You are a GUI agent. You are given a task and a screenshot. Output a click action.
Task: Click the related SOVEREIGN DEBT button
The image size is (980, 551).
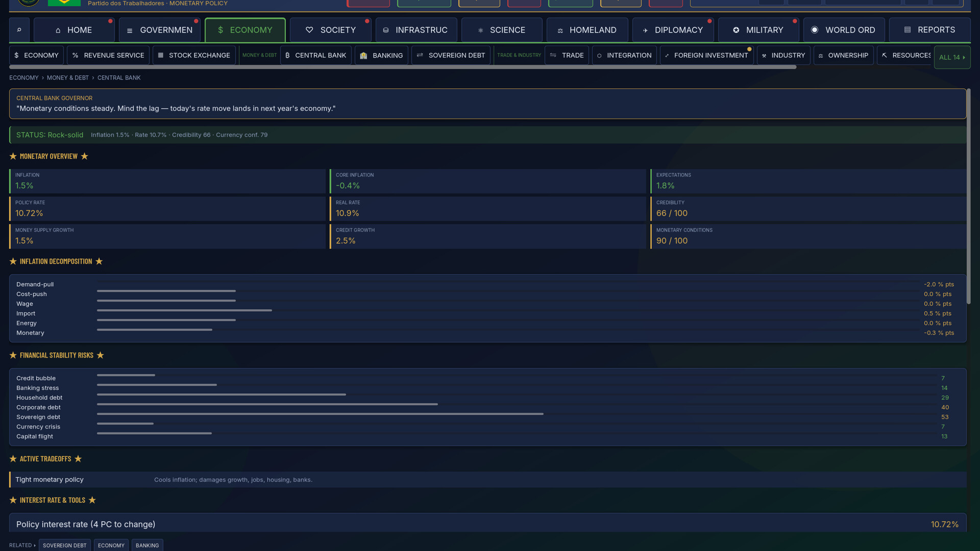tap(65, 545)
